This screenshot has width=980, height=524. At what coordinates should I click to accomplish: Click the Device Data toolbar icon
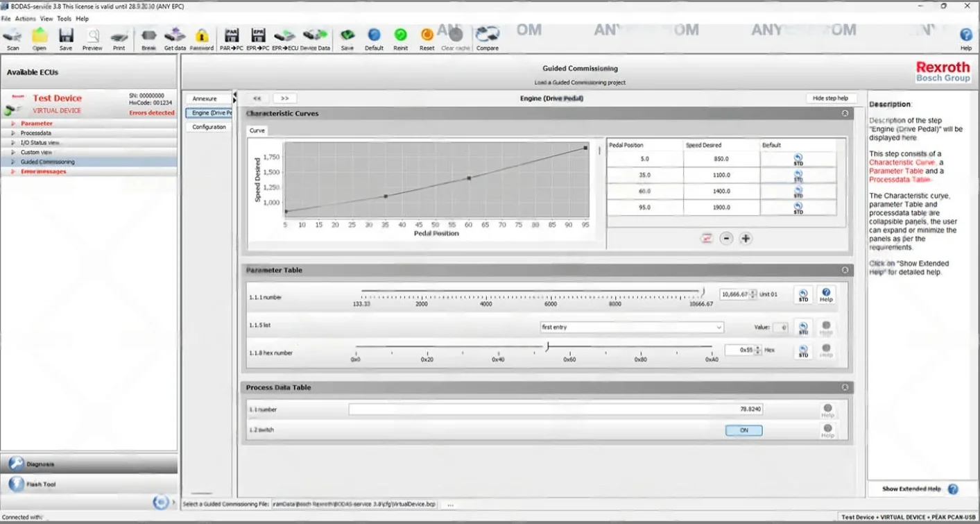pos(315,39)
